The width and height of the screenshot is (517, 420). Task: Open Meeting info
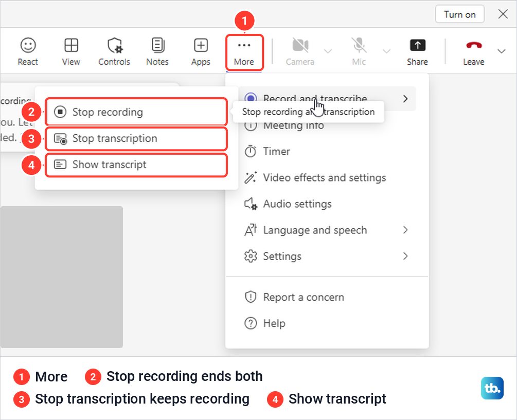(x=327, y=125)
